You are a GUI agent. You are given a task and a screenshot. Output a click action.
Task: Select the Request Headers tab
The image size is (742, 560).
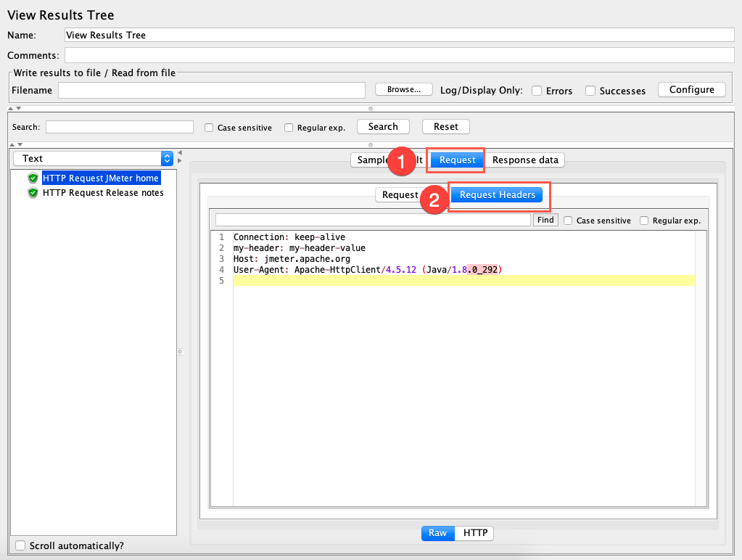point(496,194)
